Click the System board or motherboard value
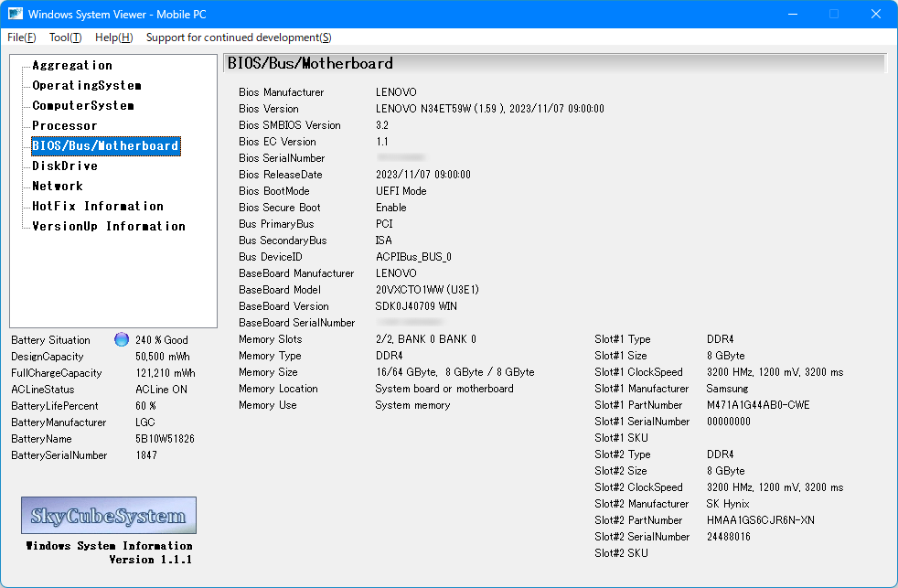This screenshot has height=588, width=898. (x=444, y=389)
